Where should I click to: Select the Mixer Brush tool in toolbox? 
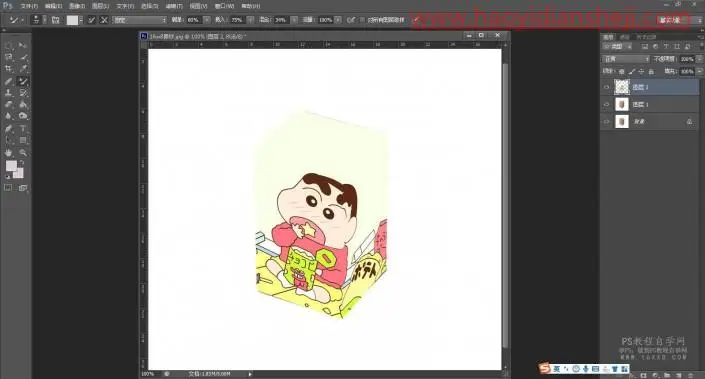(23, 81)
